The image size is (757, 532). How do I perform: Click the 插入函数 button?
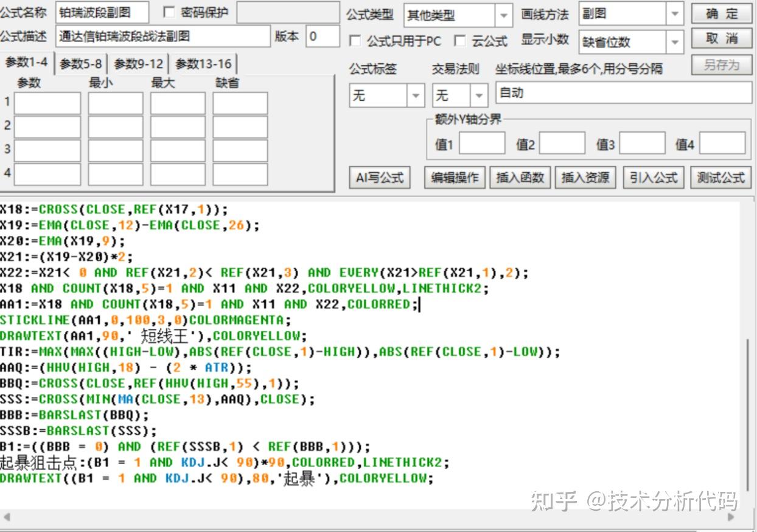pyautogui.click(x=520, y=178)
